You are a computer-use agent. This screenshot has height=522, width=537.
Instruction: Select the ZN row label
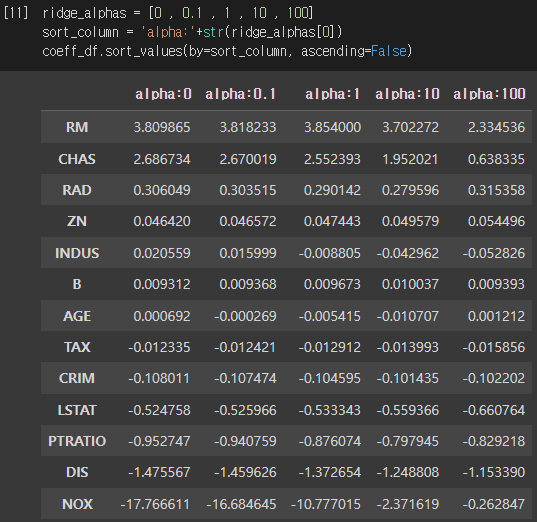point(77,221)
